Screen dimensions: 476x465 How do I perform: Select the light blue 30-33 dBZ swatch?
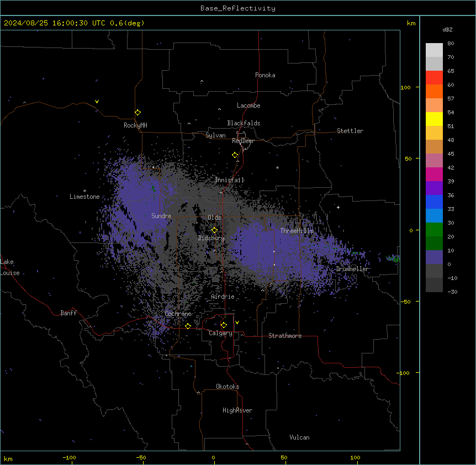[x=434, y=215]
